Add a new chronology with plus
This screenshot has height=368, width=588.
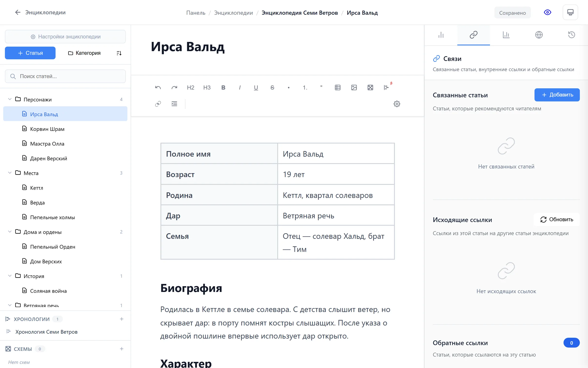coord(122,319)
